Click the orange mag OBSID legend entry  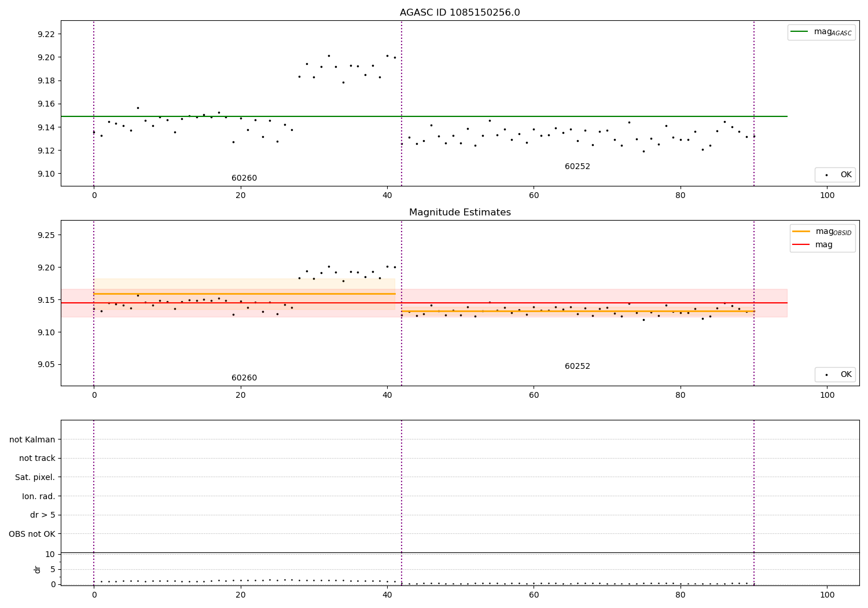[822, 232]
